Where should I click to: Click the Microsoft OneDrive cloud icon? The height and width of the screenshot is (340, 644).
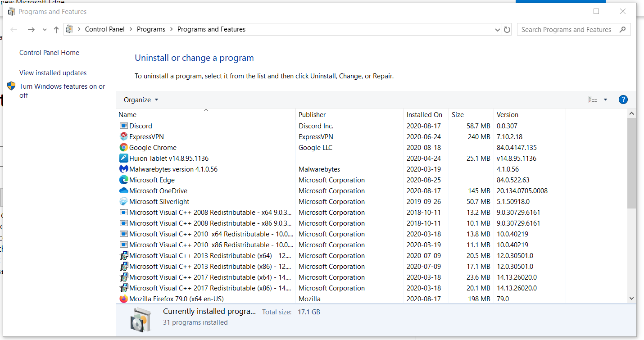click(x=124, y=191)
